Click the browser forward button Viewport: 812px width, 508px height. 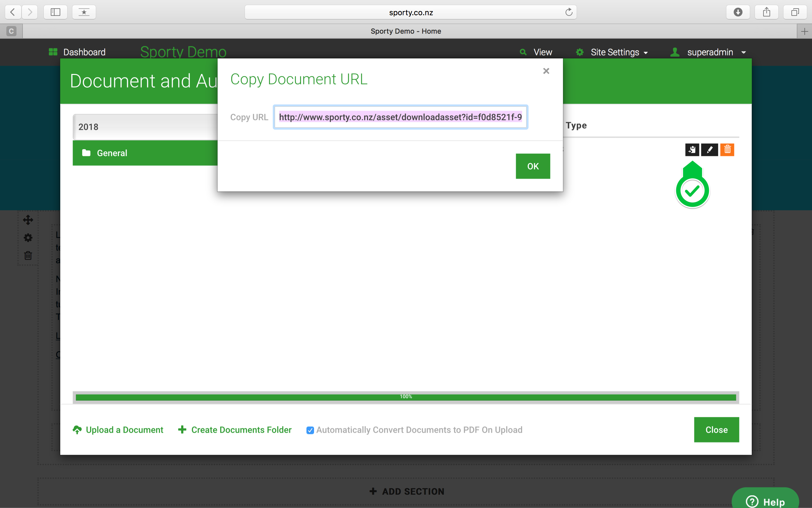[x=30, y=12]
